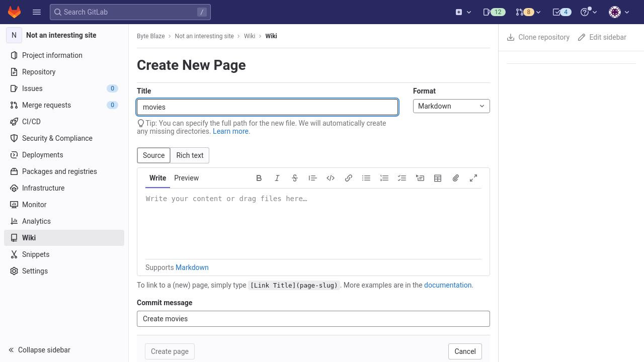This screenshot has width=644, height=362.
Task: Toggle italic text formatting icon
Action: [x=277, y=178]
